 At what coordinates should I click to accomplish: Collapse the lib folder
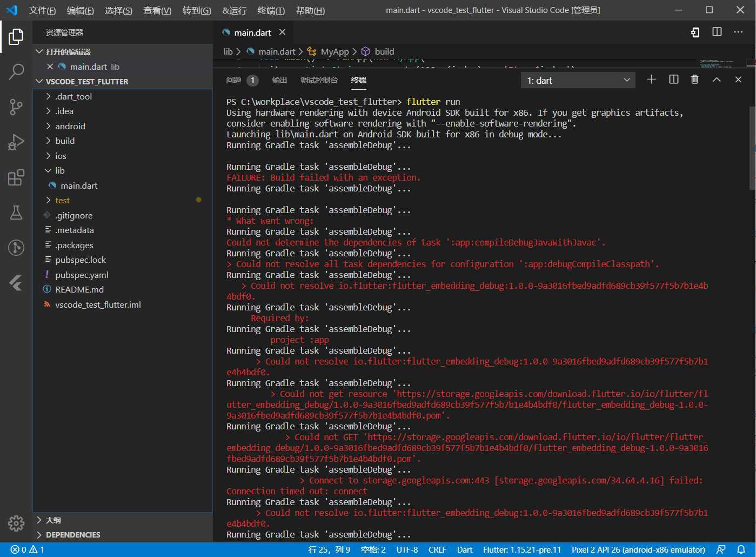click(x=48, y=170)
